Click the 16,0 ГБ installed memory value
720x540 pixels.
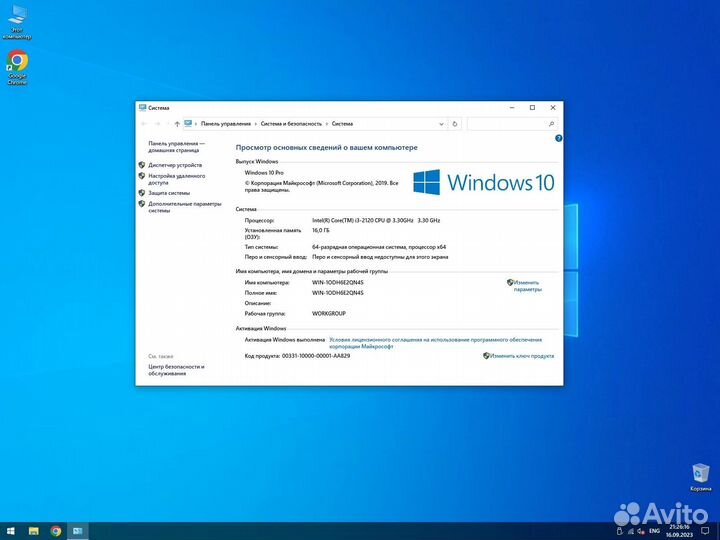coord(321,231)
